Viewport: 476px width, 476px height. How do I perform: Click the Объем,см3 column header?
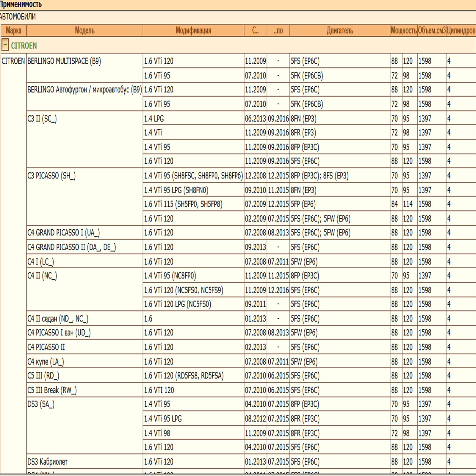tap(431, 31)
